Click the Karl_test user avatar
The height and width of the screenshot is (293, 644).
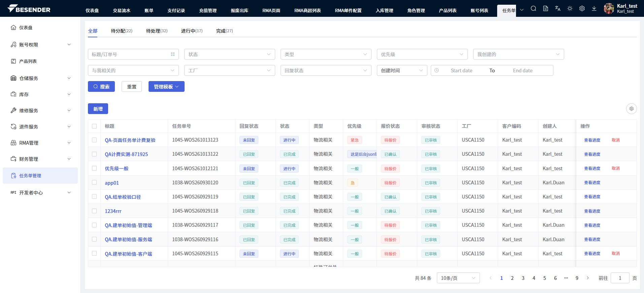[609, 8]
